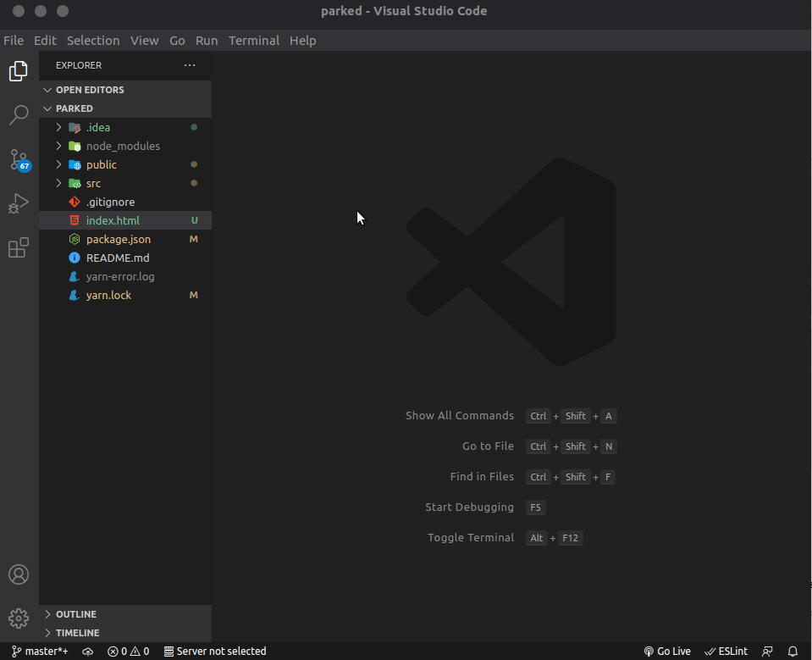
Task: Open the yarn-error.log file
Action: click(125, 277)
